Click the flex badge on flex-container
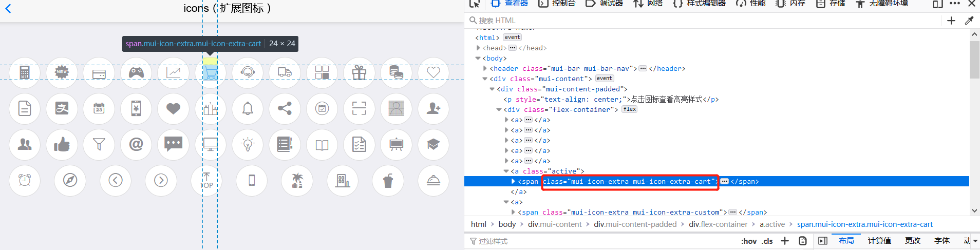 630,109
